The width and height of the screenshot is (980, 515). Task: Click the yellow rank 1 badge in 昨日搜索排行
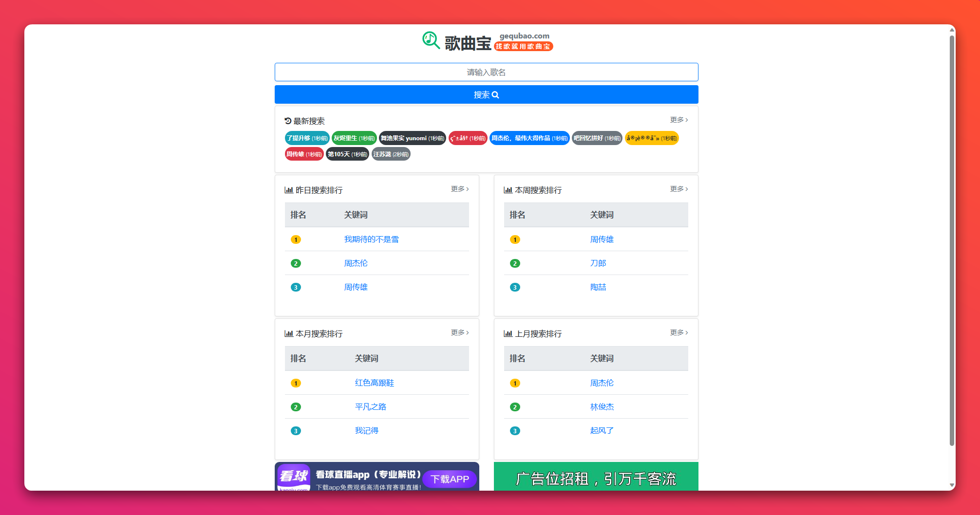click(x=296, y=239)
